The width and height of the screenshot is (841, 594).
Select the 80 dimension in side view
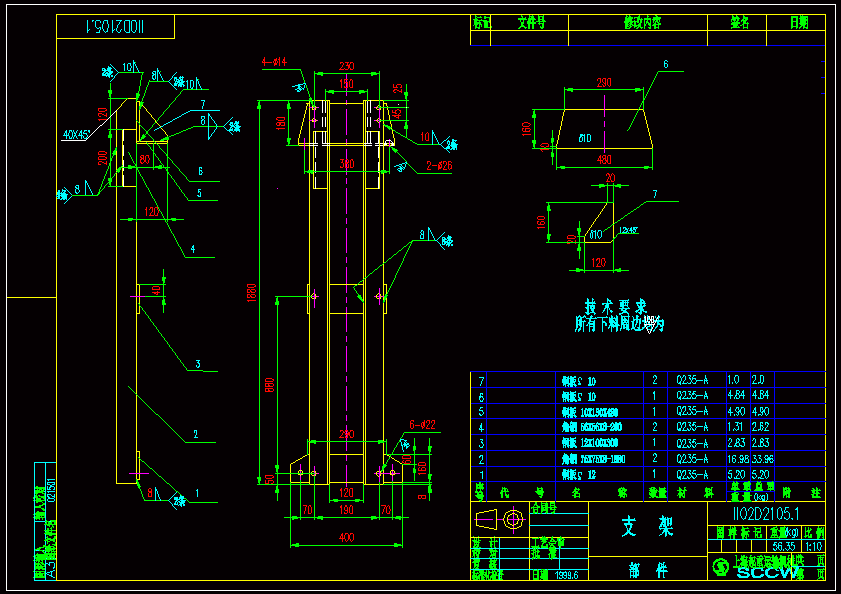tap(145, 159)
